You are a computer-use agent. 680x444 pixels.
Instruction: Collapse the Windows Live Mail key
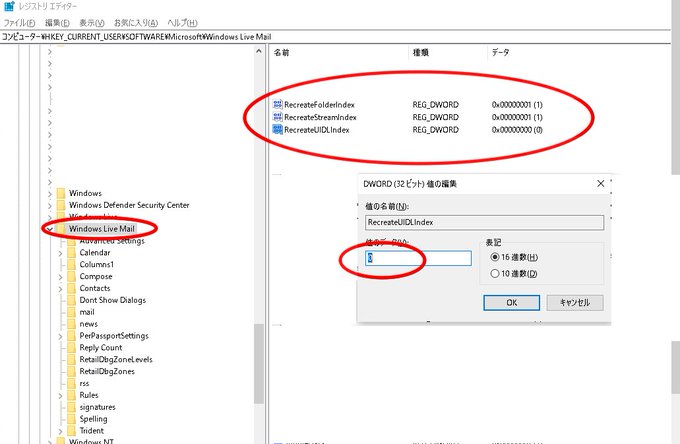pyautogui.click(x=50, y=229)
